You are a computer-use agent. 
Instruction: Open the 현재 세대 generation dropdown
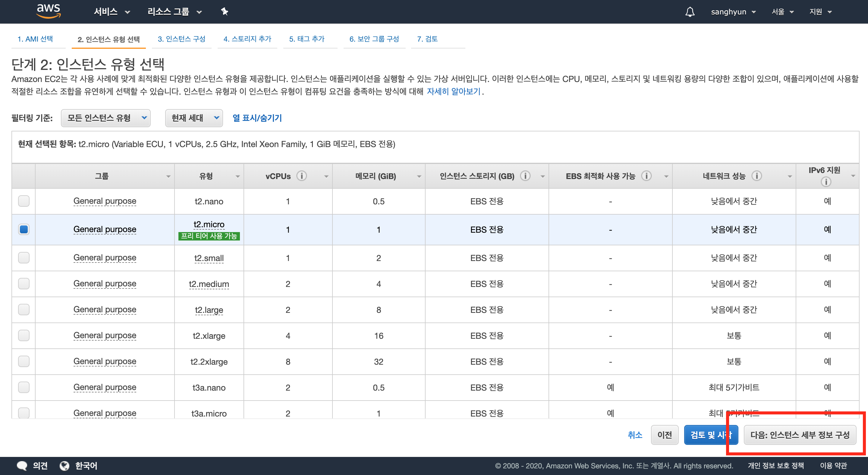click(194, 118)
